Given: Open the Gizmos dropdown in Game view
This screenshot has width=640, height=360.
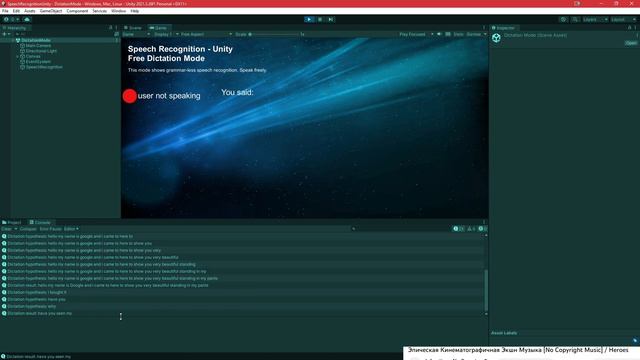Looking at the screenshot, I should [476, 34].
